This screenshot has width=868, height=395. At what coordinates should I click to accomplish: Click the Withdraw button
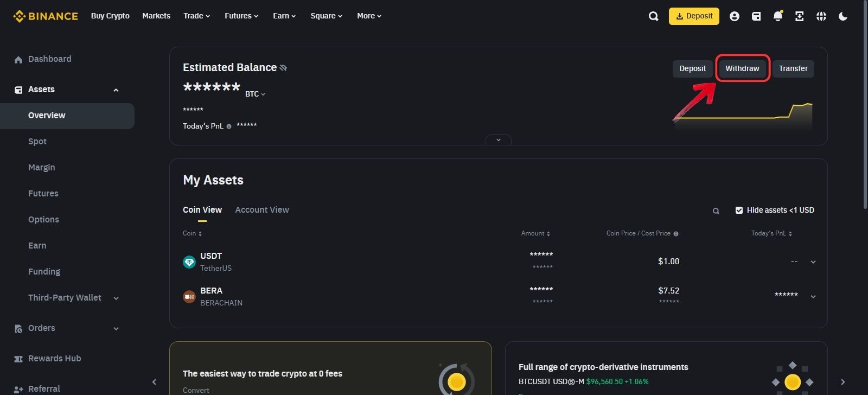(742, 69)
